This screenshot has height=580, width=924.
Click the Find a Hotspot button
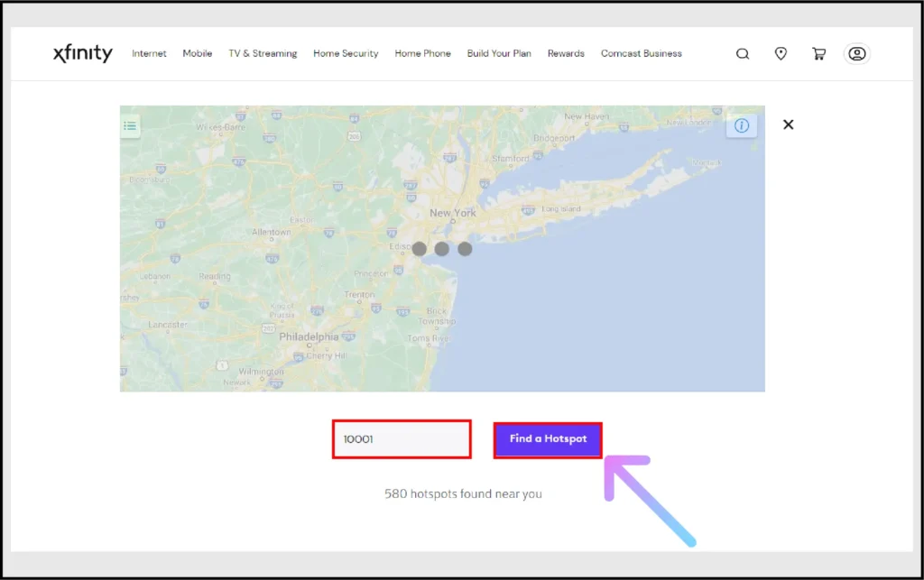548,439
